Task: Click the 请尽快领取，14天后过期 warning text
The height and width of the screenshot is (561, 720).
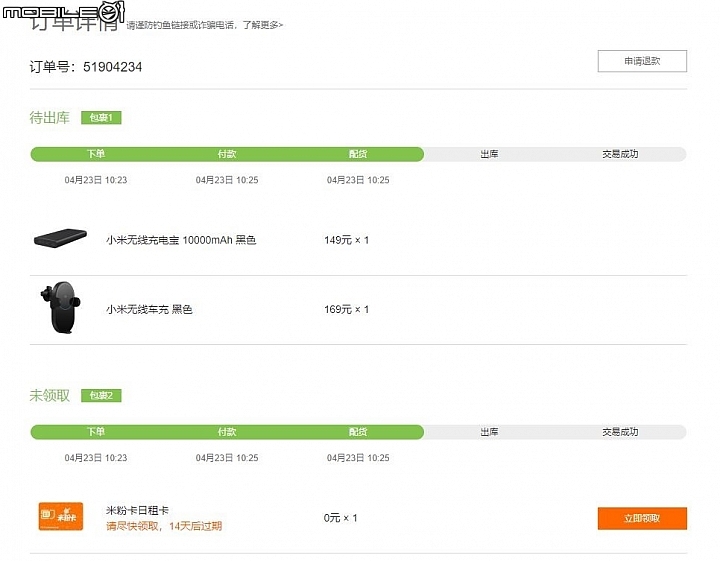Action: tap(164, 526)
